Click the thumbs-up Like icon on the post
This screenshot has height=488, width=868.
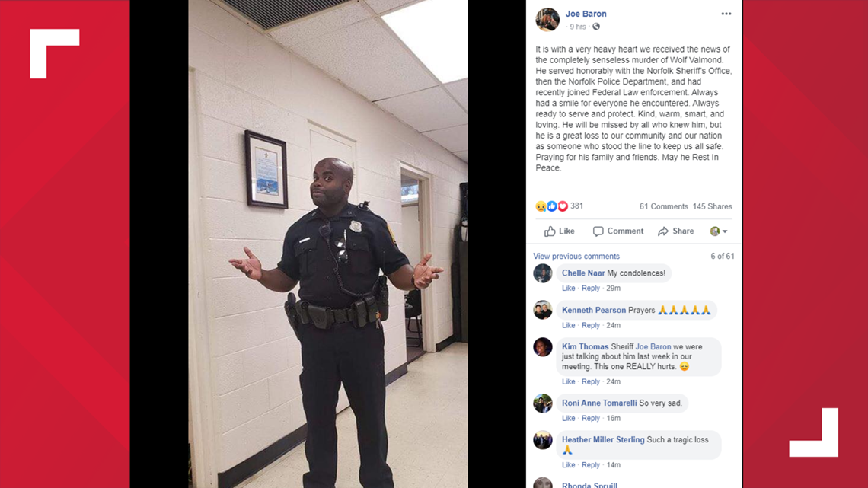550,231
